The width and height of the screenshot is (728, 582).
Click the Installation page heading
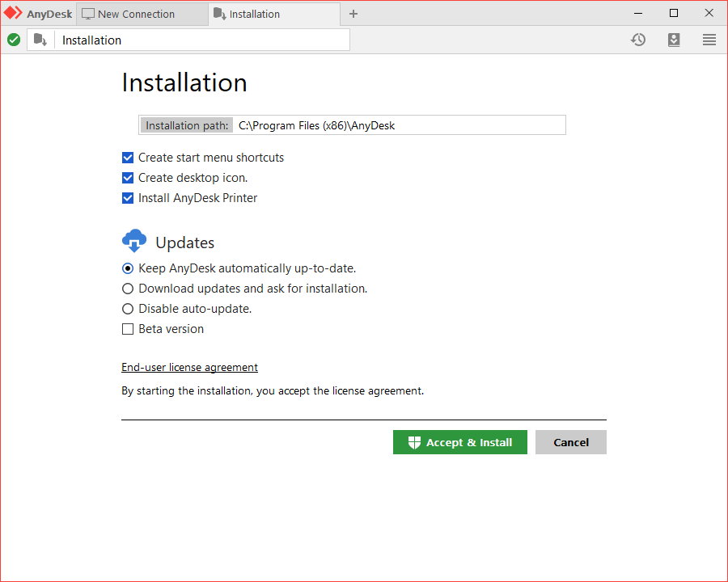(x=184, y=83)
